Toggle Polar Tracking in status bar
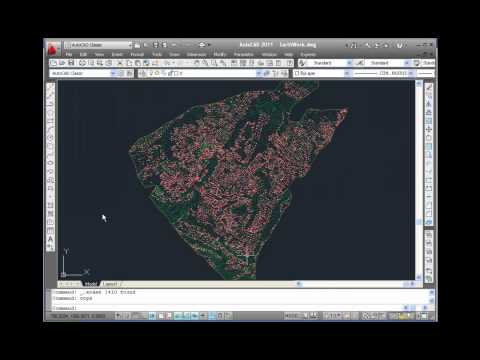The height and width of the screenshot is (360, 480). pos(152,315)
